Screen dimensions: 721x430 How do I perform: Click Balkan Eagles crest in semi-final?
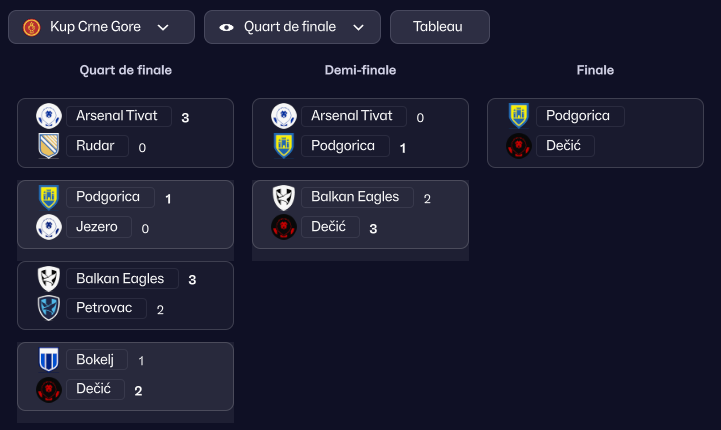tap(284, 198)
